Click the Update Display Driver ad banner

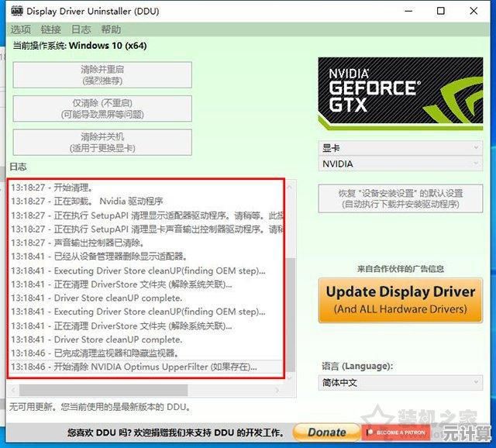point(400,300)
